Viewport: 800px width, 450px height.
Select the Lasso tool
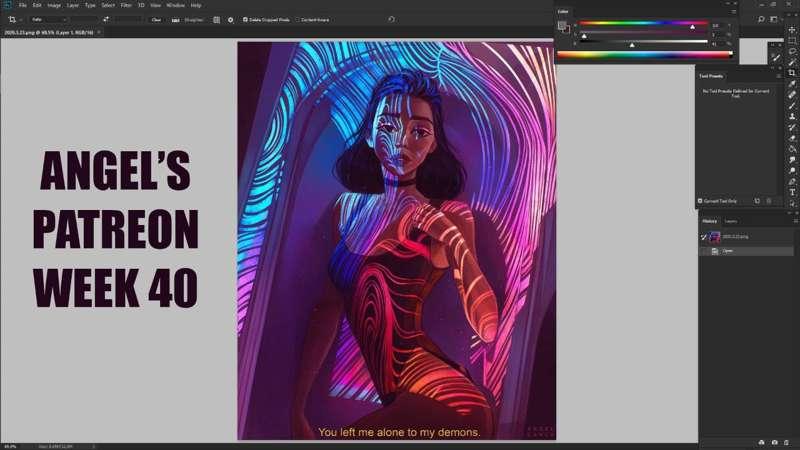pos(792,51)
